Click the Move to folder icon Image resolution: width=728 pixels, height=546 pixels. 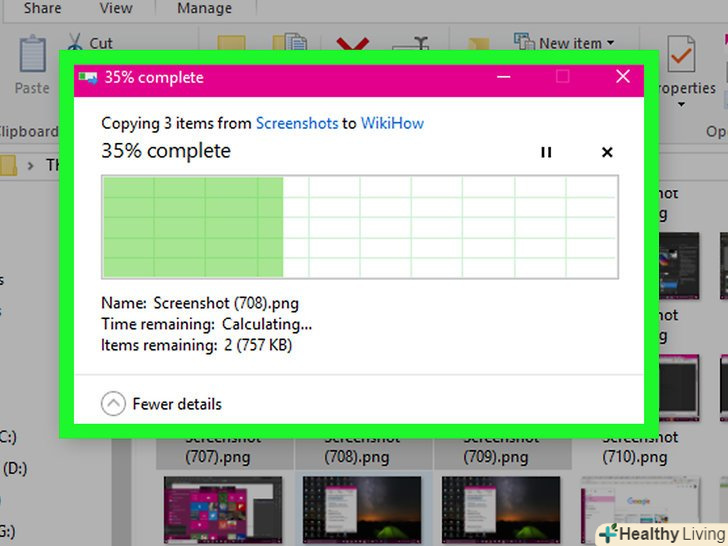point(231,43)
